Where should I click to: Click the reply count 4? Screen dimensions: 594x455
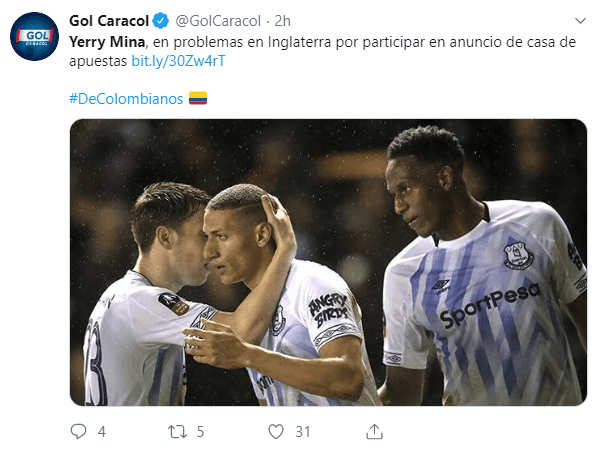coord(102,432)
